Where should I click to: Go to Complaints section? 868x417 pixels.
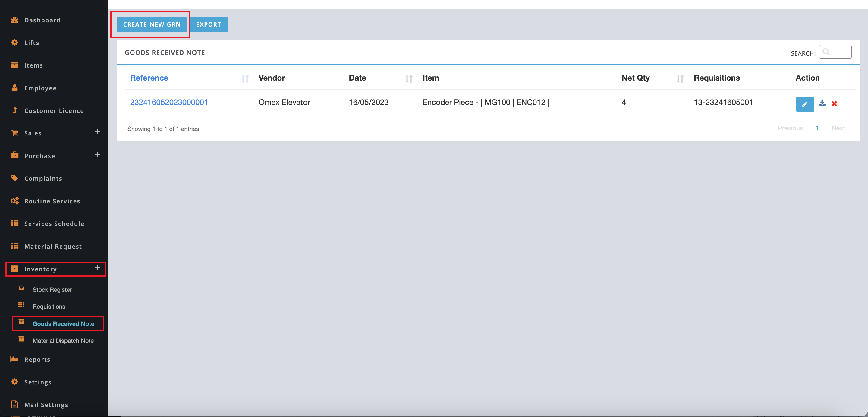[x=43, y=178]
